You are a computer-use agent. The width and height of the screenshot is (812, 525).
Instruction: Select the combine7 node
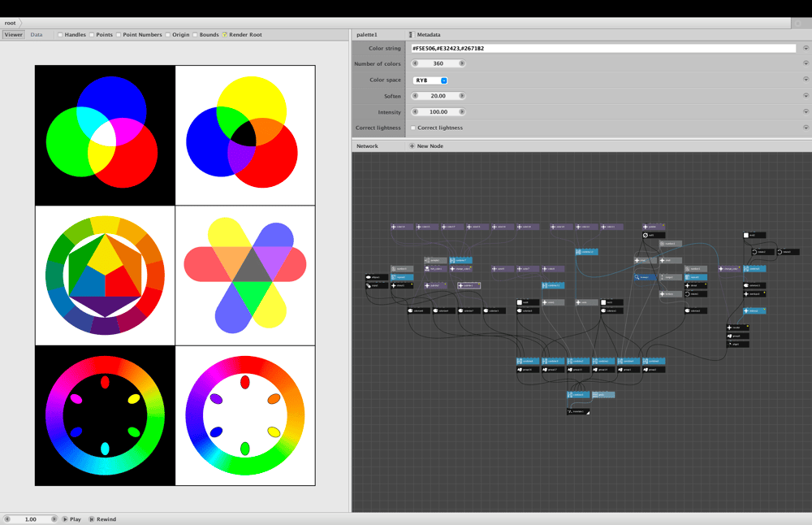pos(461,260)
